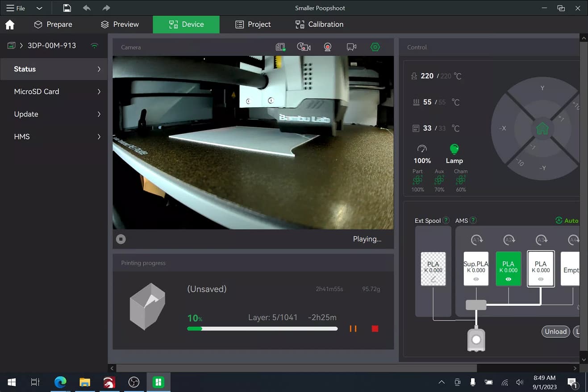Screen dimensions: 588x392
Task: Pause the print with the orange pause icon
Action: (353, 329)
